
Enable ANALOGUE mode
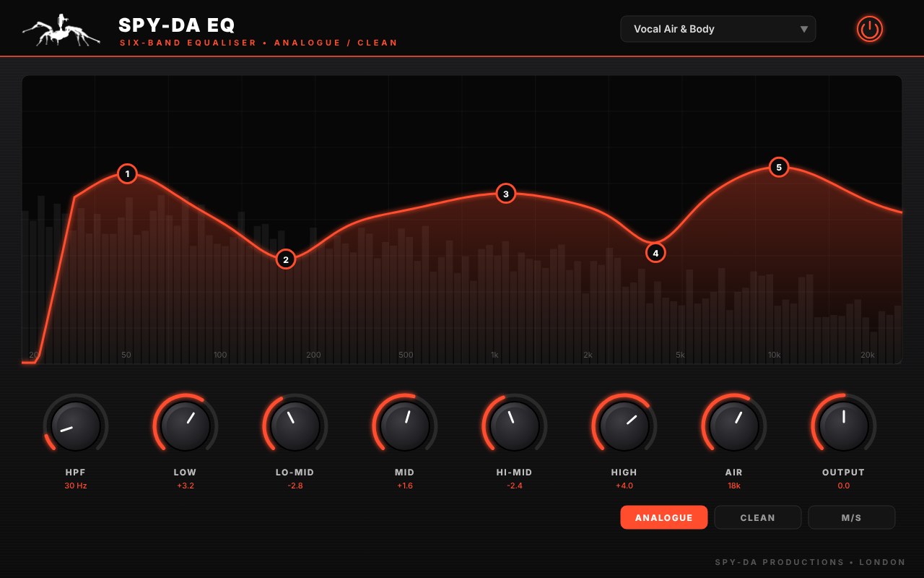(664, 517)
